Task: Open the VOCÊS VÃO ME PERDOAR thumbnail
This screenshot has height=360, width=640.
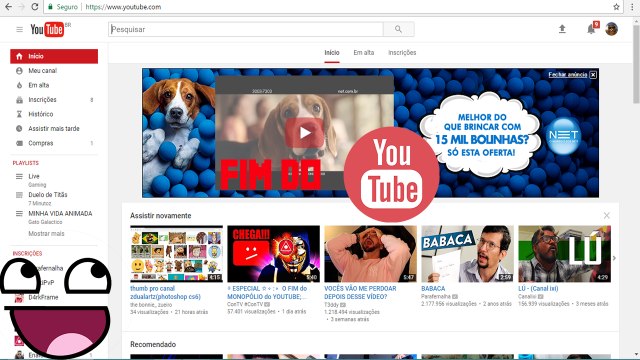Action: [x=371, y=254]
